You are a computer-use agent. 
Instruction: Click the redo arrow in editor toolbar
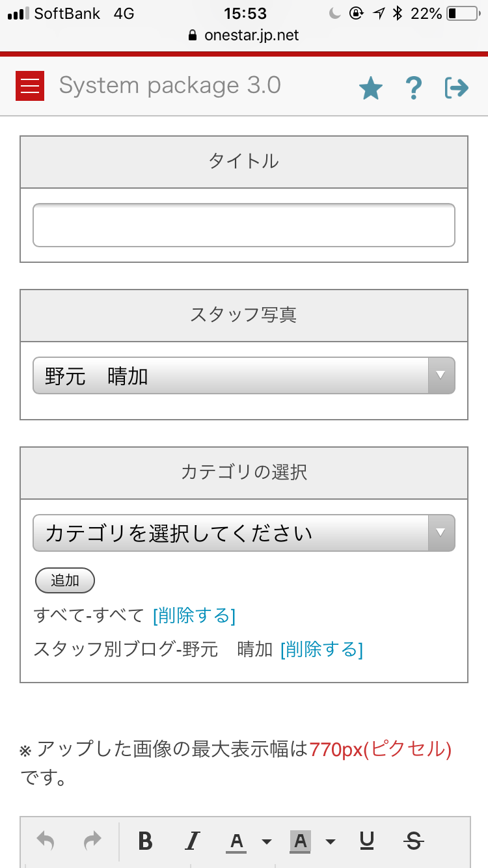[x=93, y=841]
